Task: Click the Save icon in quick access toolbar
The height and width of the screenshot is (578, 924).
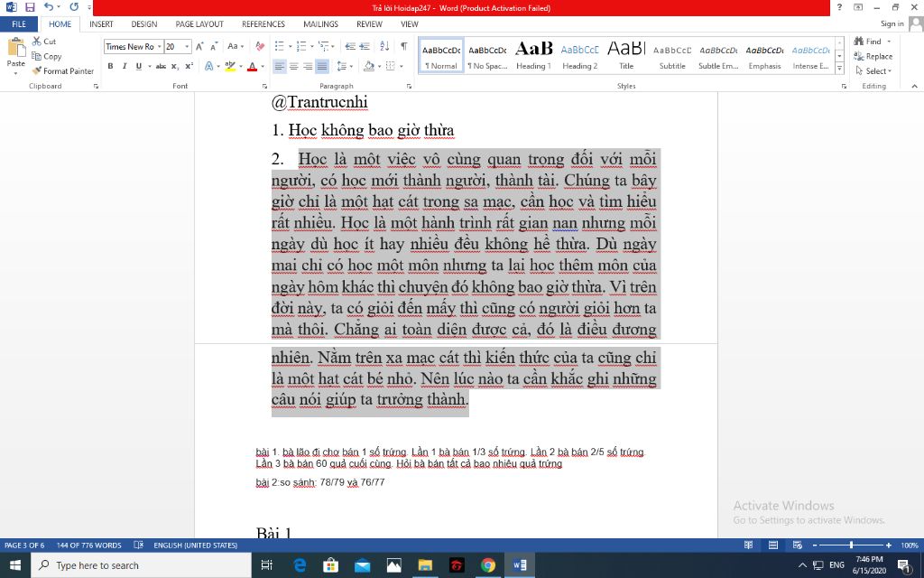Action: click(x=30, y=7)
